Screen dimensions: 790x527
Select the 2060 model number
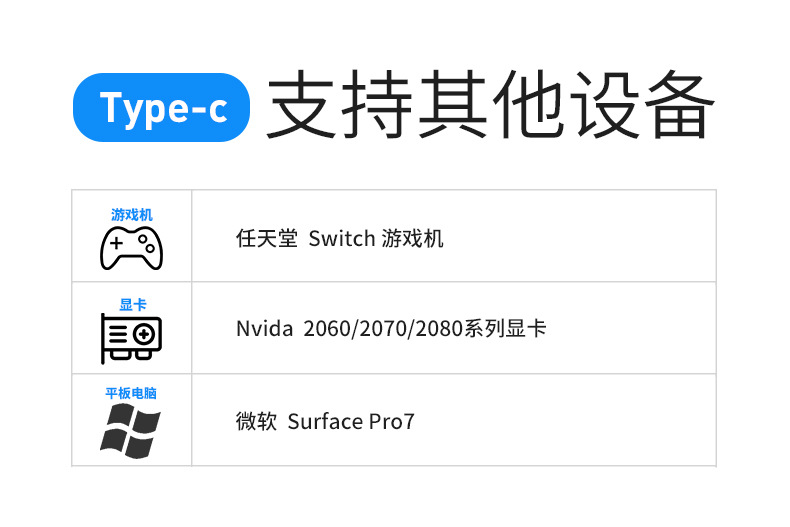click(x=323, y=329)
